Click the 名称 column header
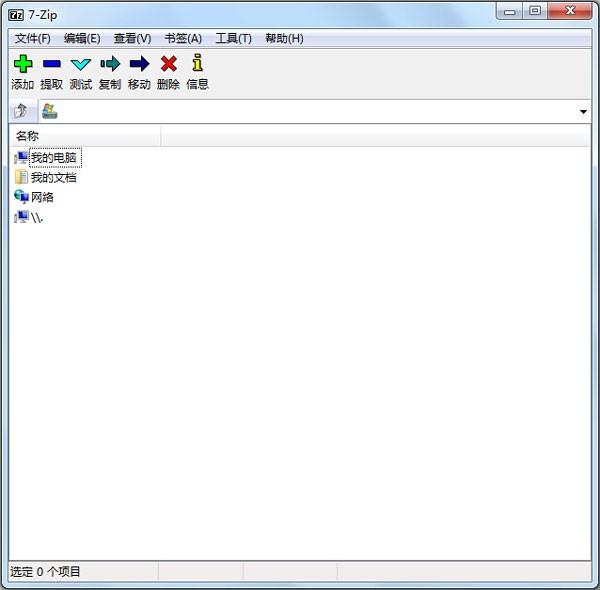This screenshot has width=600, height=590. 84,136
